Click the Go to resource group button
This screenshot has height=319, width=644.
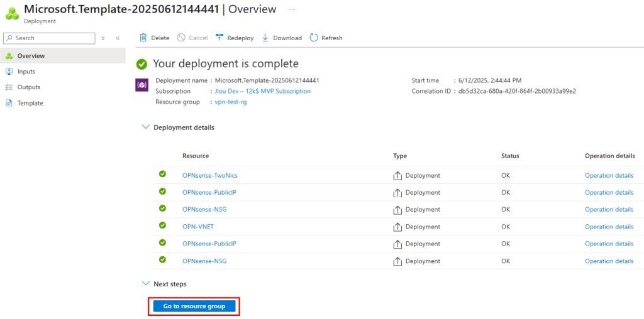(194, 306)
